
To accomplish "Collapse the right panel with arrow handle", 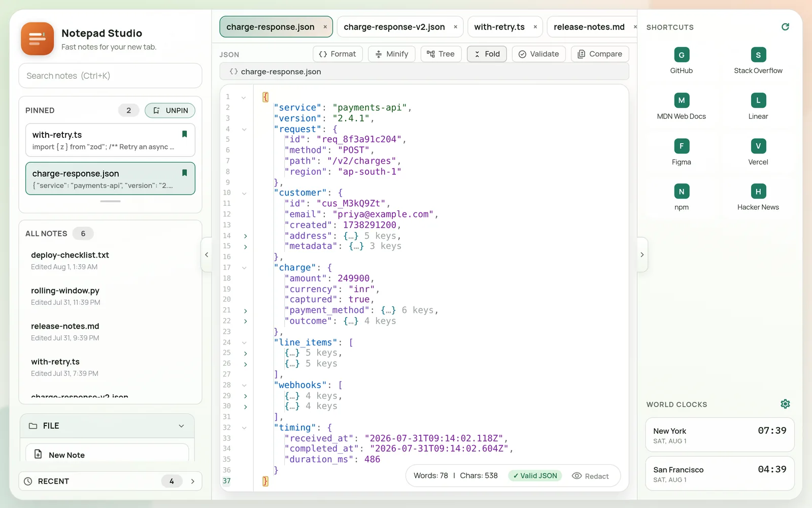I will pos(642,255).
